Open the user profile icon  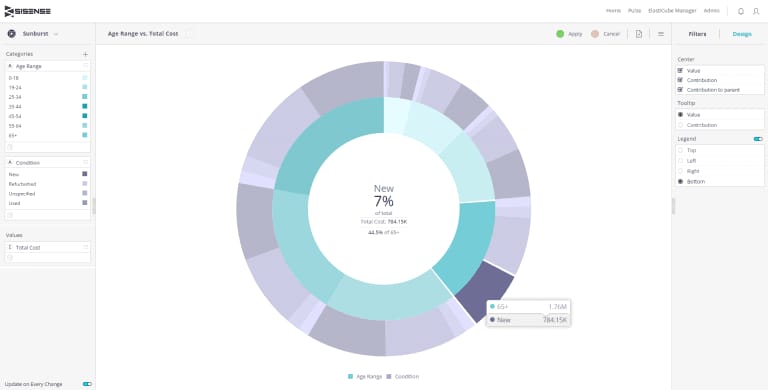coord(756,11)
